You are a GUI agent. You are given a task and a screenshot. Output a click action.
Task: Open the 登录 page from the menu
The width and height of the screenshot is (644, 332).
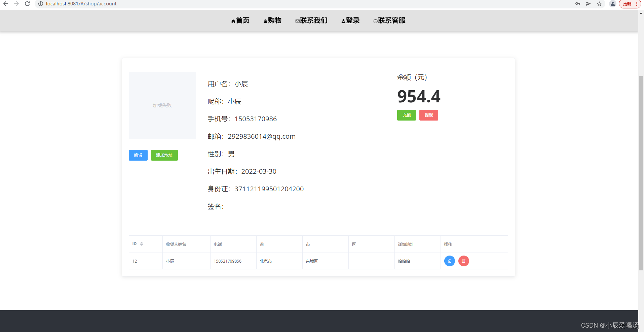pyautogui.click(x=350, y=20)
